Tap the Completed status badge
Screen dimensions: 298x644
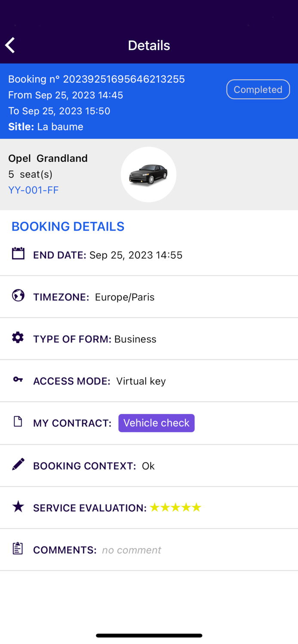pyautogui.click(x=258, y=89)
